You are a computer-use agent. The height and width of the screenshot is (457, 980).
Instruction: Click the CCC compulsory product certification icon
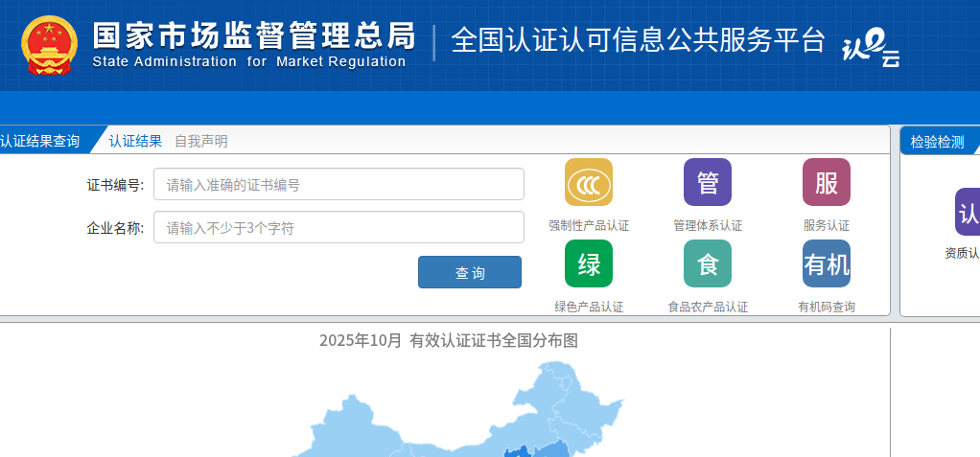click(x=588, y=183)
